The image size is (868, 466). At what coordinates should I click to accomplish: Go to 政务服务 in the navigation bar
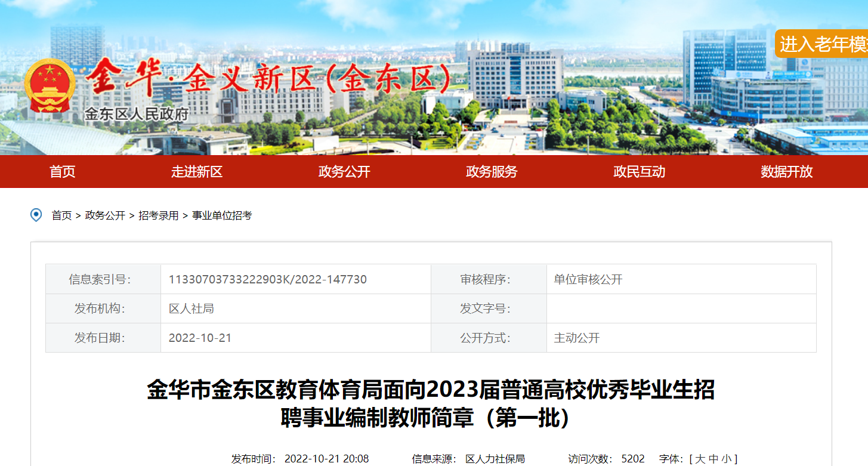tap(492, 172)
